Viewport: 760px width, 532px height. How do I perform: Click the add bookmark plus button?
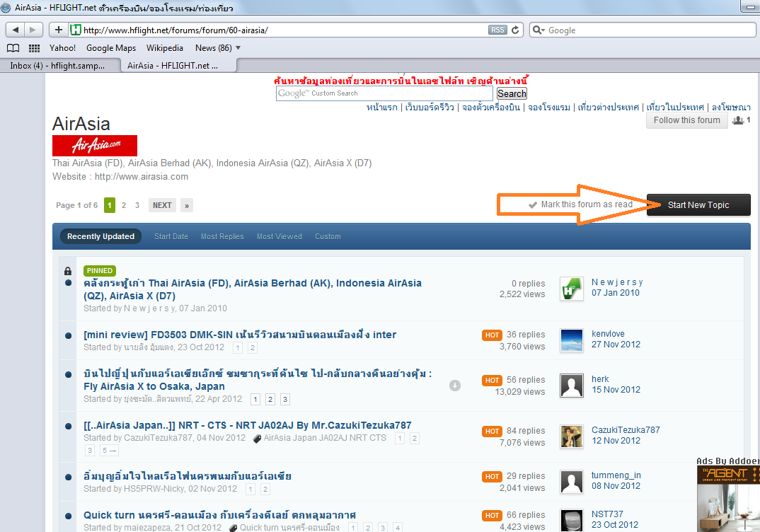59,30
